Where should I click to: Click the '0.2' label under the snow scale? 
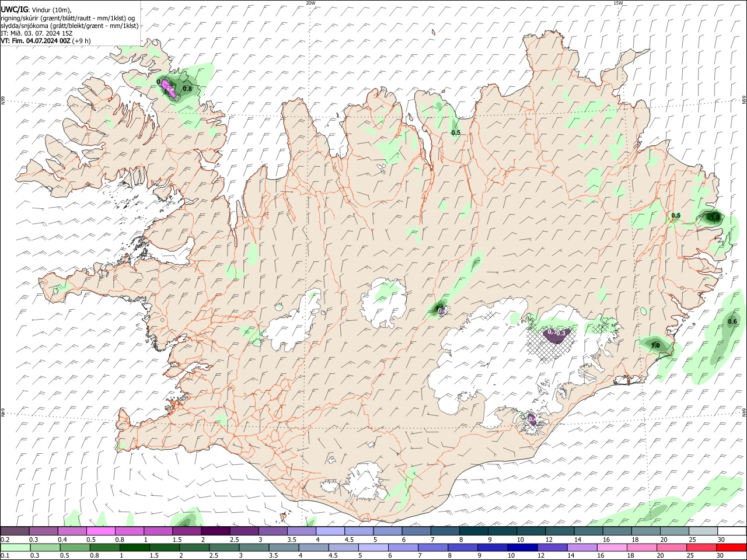click(5, 540)
